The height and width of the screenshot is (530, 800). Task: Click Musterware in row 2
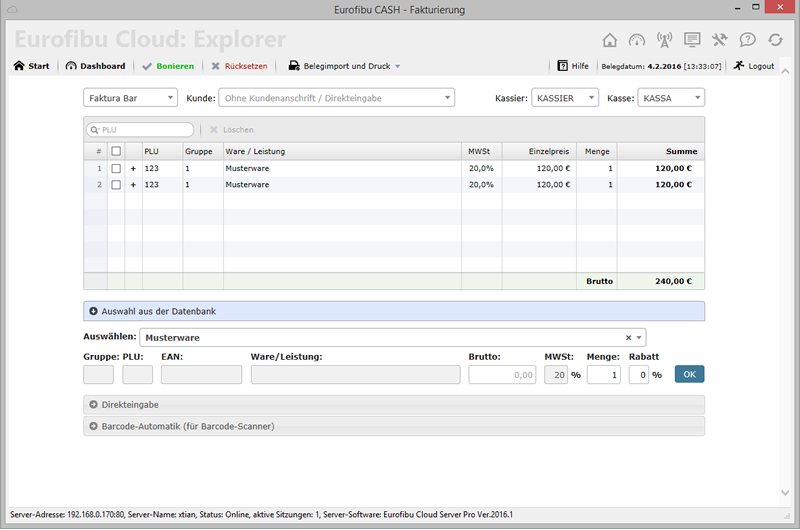pos(247,185)
